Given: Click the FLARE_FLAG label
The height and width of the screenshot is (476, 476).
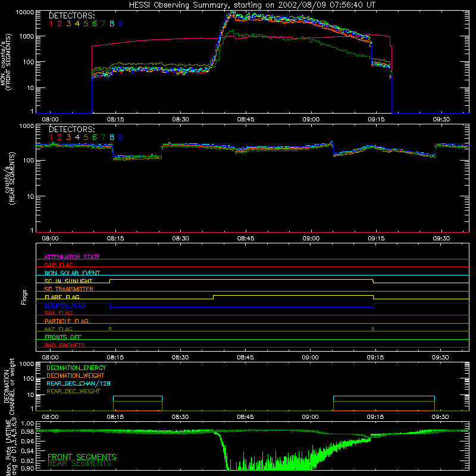Looking at the screenshot, I should [62, 297].
